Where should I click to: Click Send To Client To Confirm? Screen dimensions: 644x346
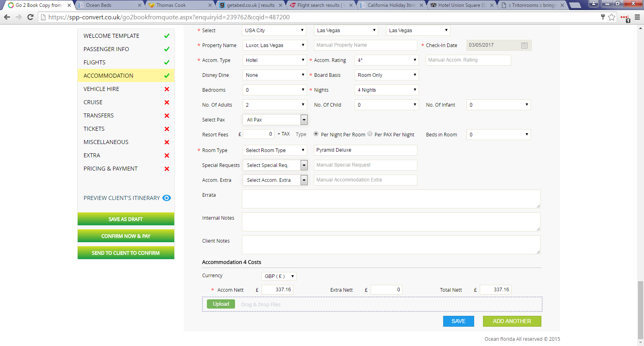coord(126,253)
